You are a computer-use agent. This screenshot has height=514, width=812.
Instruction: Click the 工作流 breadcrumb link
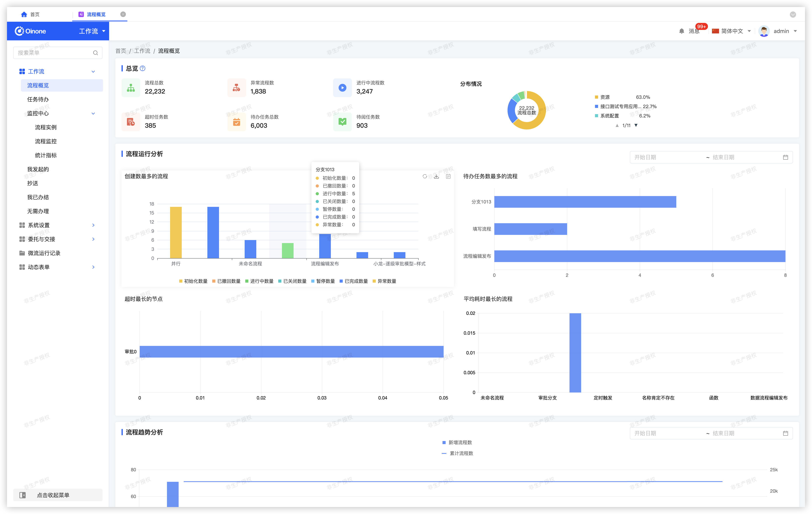coord(142,51)
